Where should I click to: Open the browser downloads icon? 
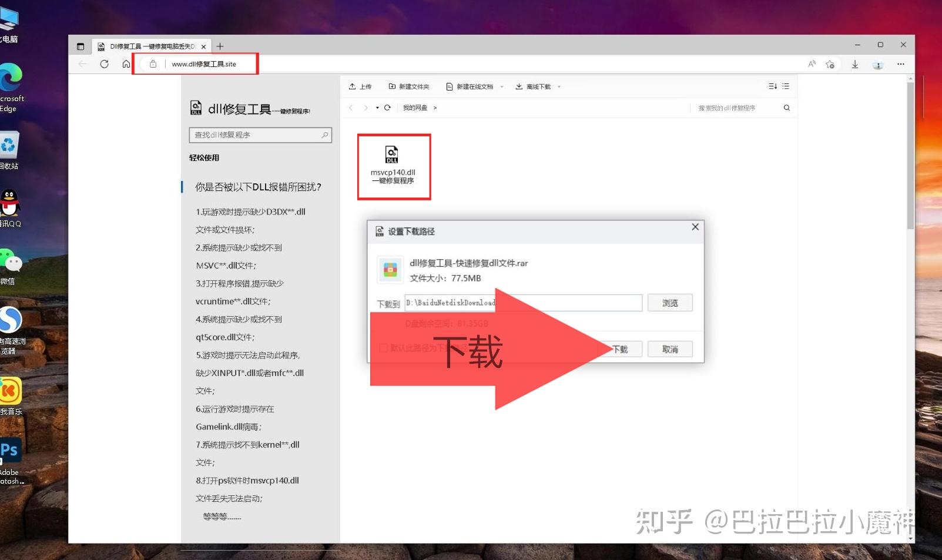point(855,64)
